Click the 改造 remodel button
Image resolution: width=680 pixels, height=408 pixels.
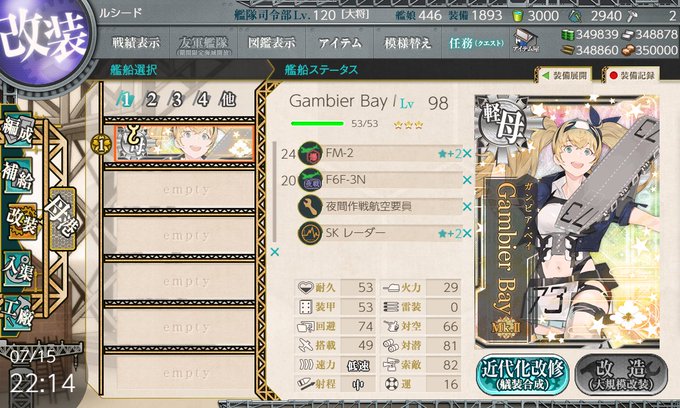pyautogui.click(x=621, y=375)
